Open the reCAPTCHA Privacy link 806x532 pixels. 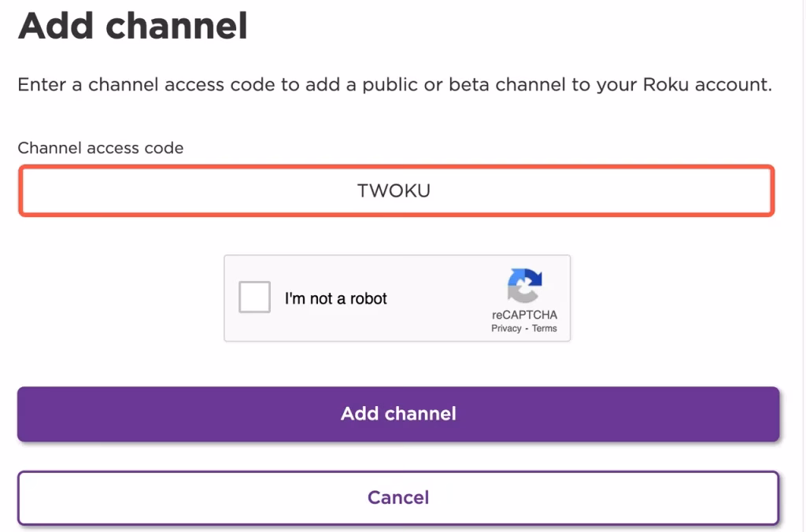pyautogui.click(x=505, y=328)
